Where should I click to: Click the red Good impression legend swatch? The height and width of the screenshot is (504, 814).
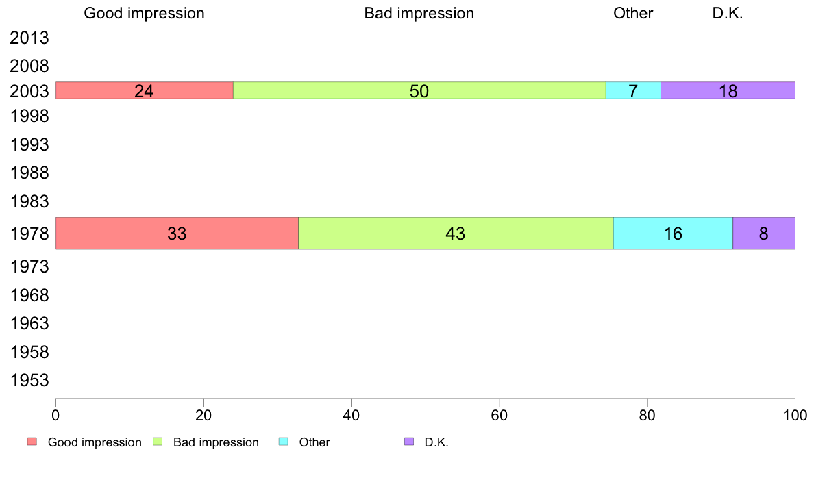pos(32,442)
